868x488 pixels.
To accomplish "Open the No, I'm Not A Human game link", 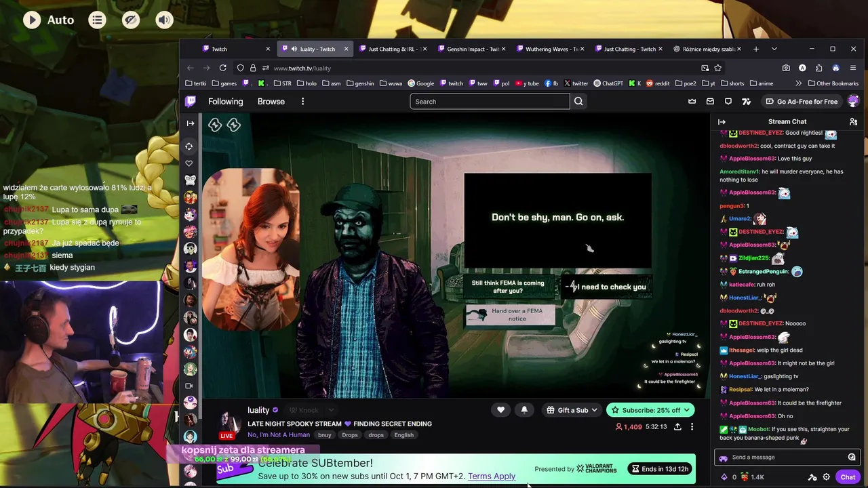I will click(x=279, y=435).
